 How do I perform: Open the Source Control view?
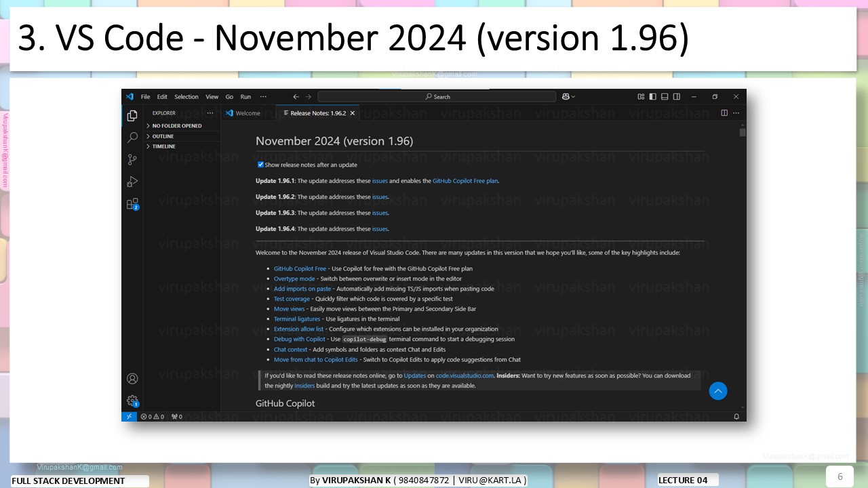pyautogui.click(x=132, y=160)
